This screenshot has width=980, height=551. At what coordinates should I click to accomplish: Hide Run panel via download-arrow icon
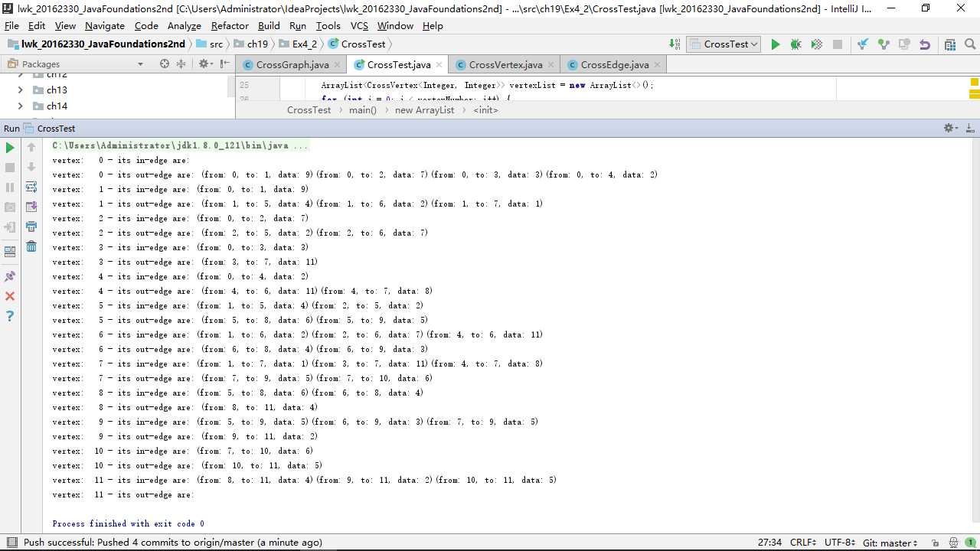970,129
